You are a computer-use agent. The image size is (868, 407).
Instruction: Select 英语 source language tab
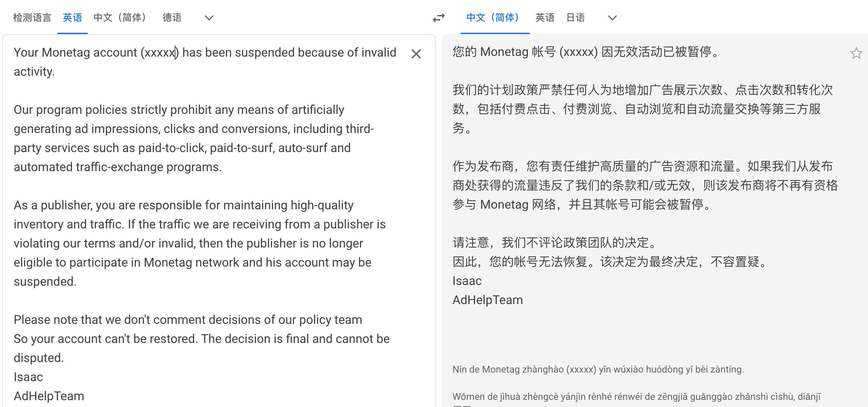point(72,18)
